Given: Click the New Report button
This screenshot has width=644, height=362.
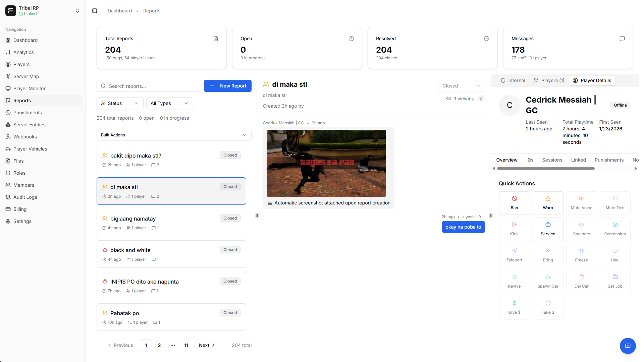Looking at the screenshot, I should click(x=228, y=86).
